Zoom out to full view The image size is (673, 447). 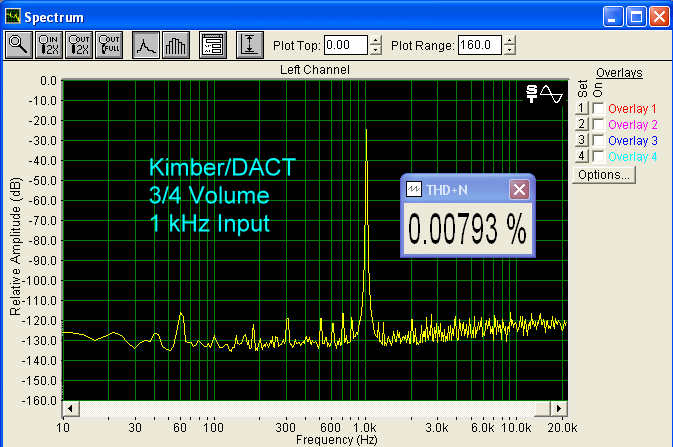[108, 44]
